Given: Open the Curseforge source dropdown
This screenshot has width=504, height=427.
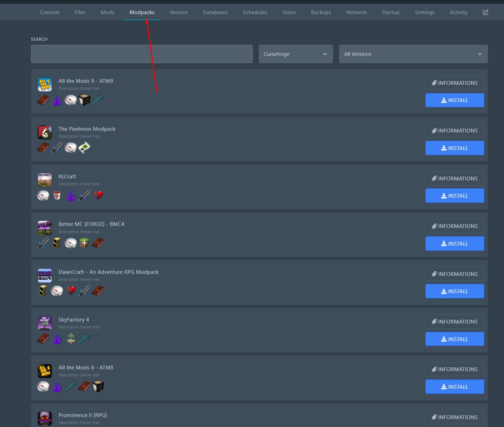Looking at the screenshot, I should pos(296,54).
